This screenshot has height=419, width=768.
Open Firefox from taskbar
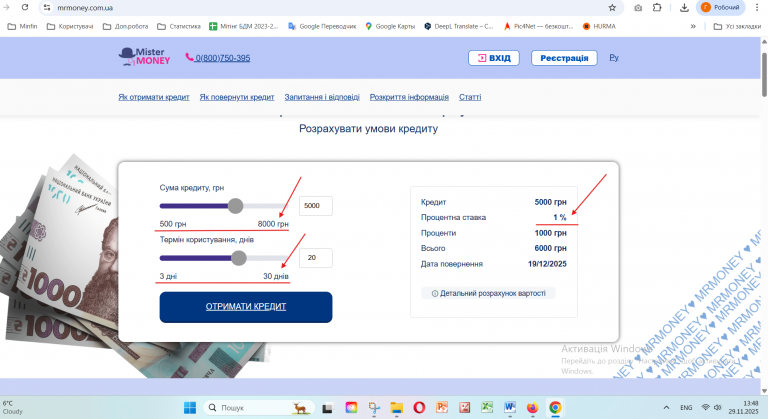pos(532,408)
